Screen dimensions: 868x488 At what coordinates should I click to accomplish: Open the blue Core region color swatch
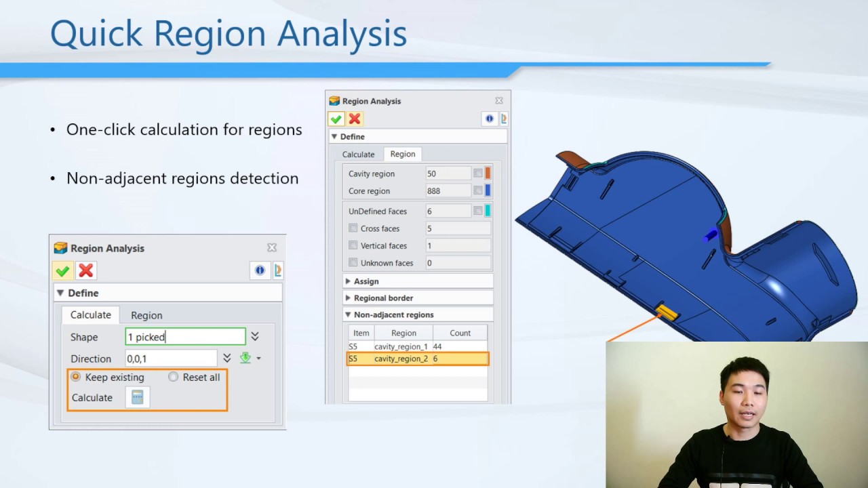(488, 190)
